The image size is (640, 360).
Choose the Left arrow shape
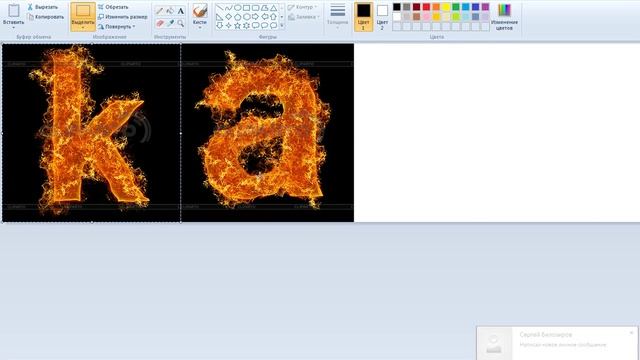tap(264, 17)
